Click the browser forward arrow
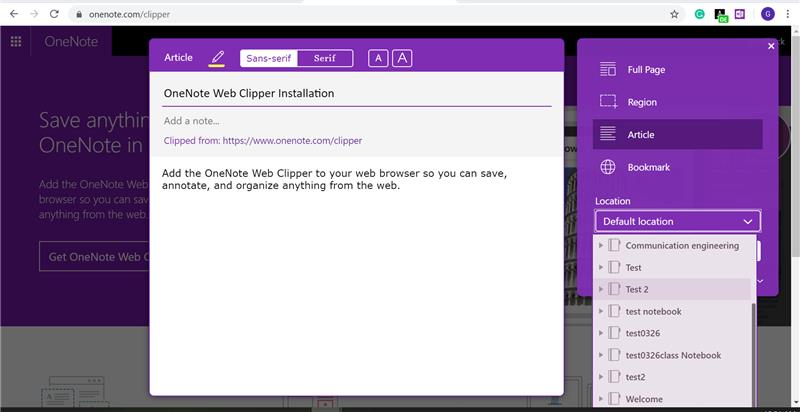The width and height of the screenshot is (800, 412). pos(34,14)
